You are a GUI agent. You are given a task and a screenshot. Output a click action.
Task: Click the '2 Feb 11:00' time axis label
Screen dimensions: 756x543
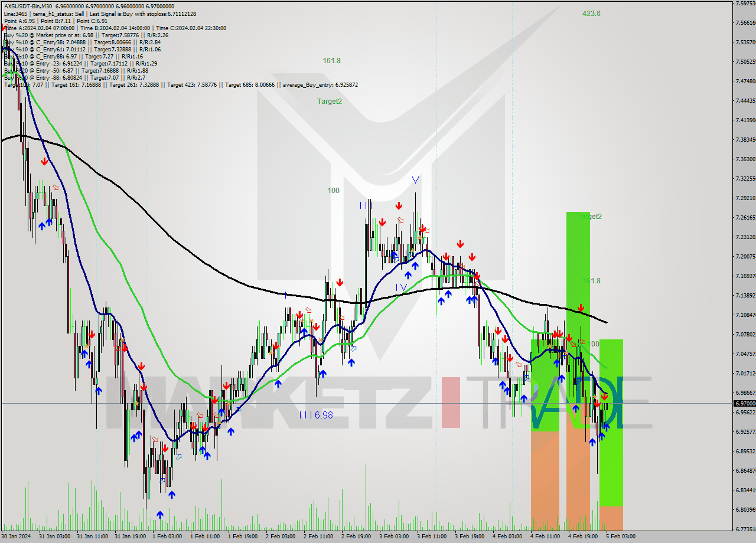tap(318, 537)
